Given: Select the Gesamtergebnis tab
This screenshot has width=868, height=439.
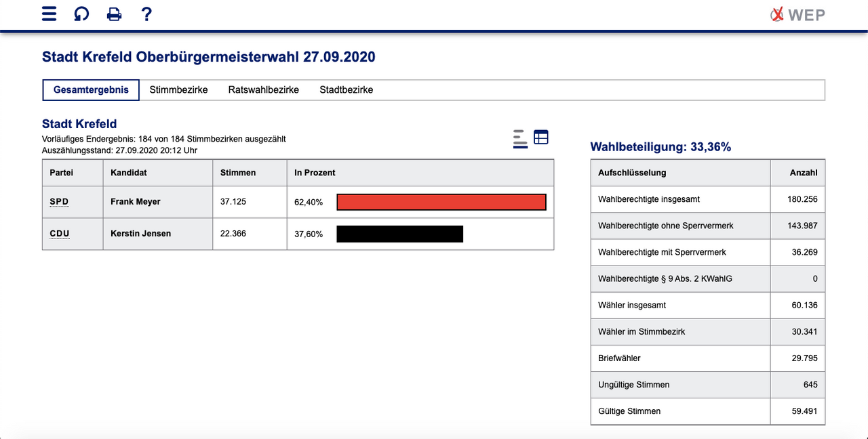Looking at the screenshot, I should [x=91, y=90].
